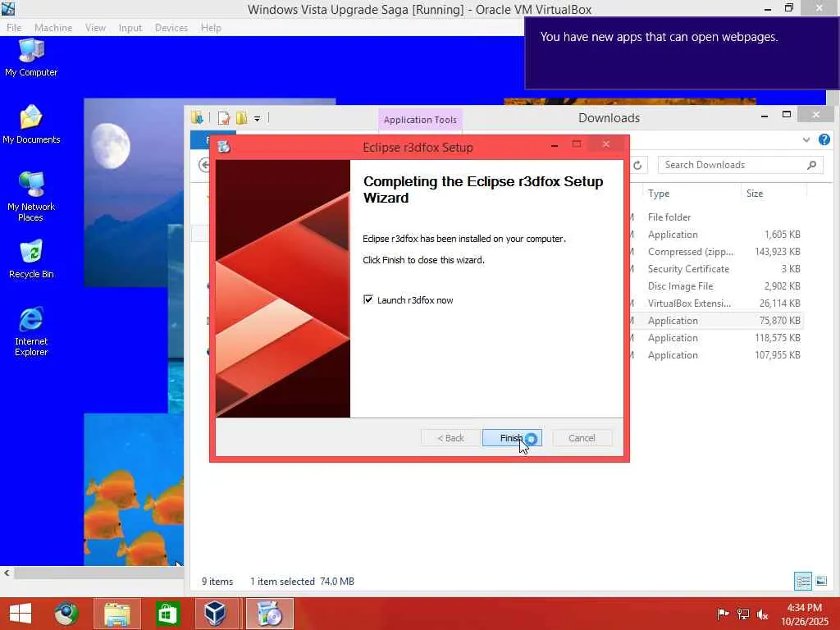840x630 pixels.
Task: Click the Eclipse r3dfox Setup title icon
Action: [x=224, y=147]
